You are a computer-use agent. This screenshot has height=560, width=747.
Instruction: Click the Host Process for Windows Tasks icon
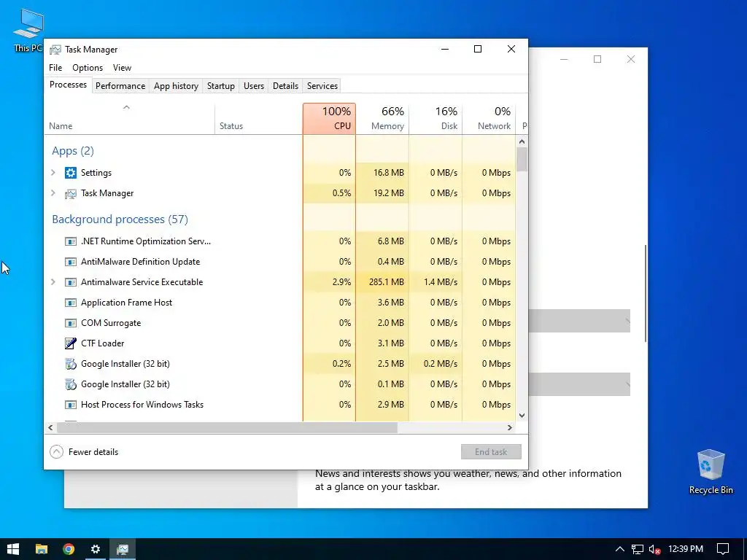pyautogui.click(x=71, y=405)
